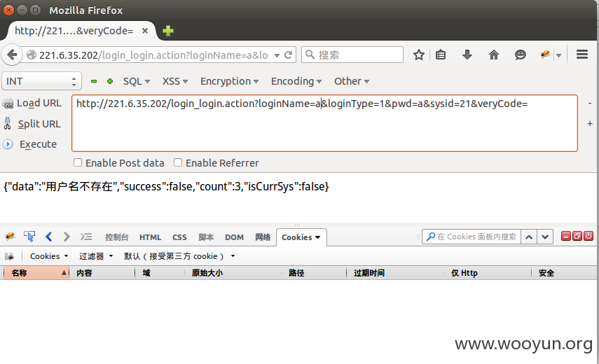Click the browser address bar URL
Viewport: 599px width, 364px height.
tap(153, 55)
